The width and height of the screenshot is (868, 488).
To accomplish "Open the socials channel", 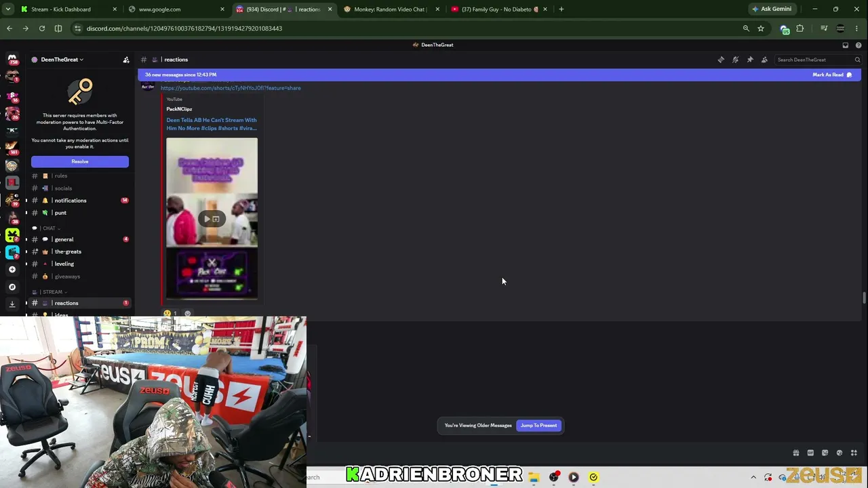I will coord(80,188).
